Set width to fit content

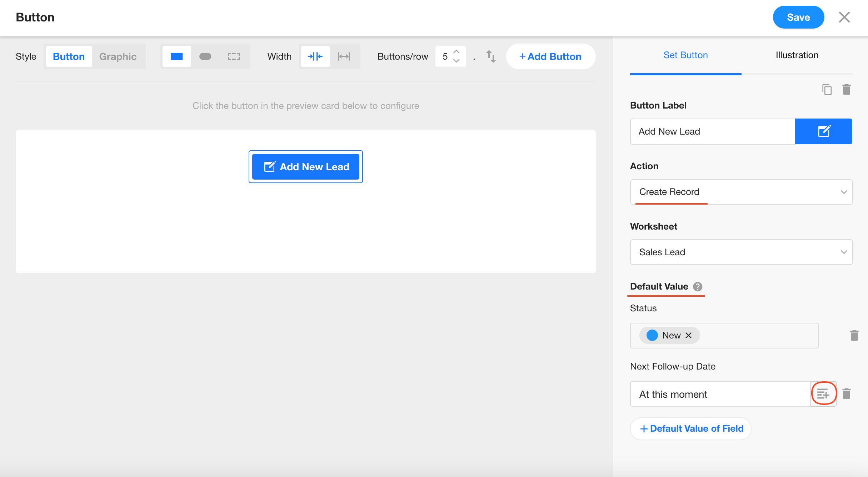(315, 56)
